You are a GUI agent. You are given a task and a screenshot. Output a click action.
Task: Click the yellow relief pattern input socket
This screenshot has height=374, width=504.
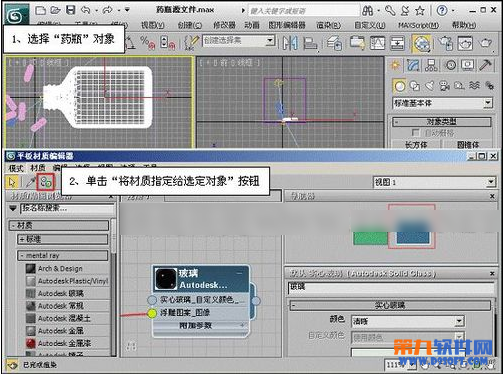tap(152, 313)
